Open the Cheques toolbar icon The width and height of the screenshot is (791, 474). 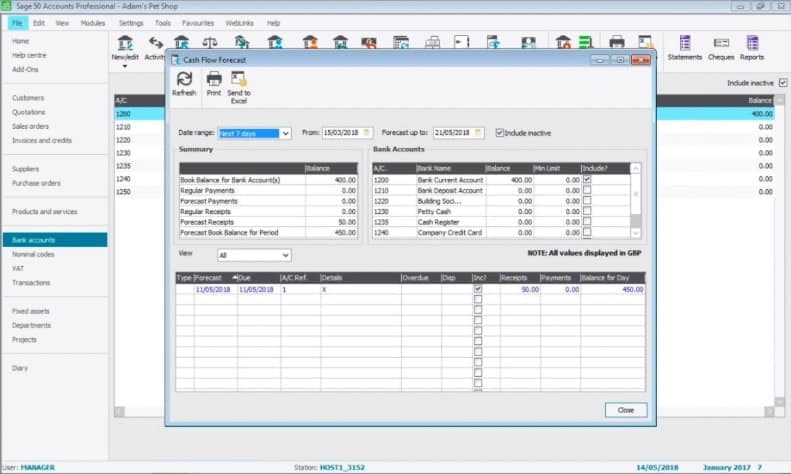pyautogui.click(x=720, y=46)
